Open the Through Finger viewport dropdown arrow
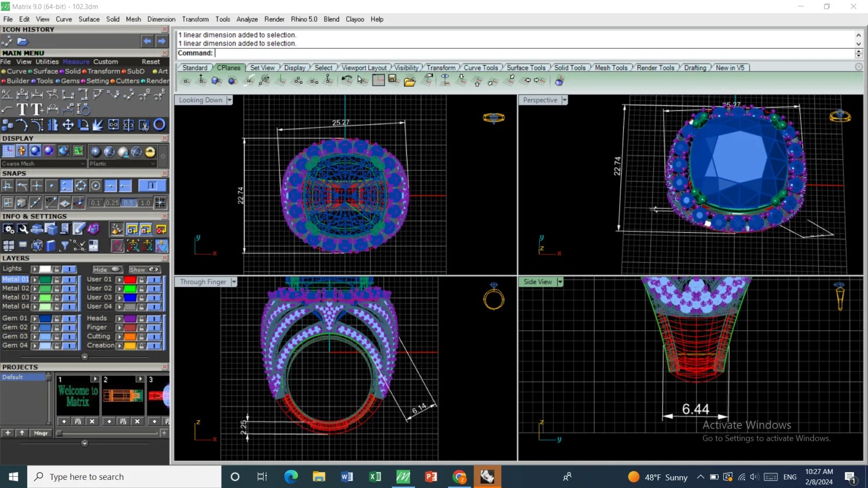 [234, 282]
